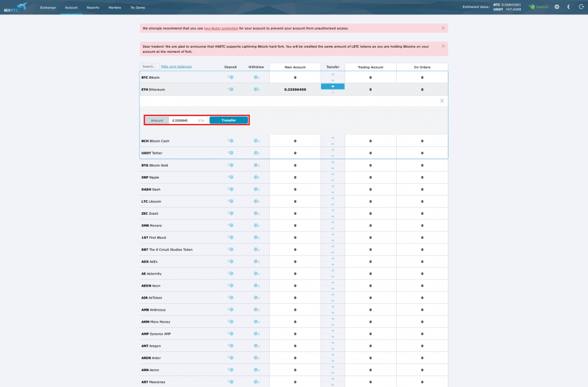
Task: Click the deposit icon for BCH Bitcoin Cash
Action: [230, 141]
